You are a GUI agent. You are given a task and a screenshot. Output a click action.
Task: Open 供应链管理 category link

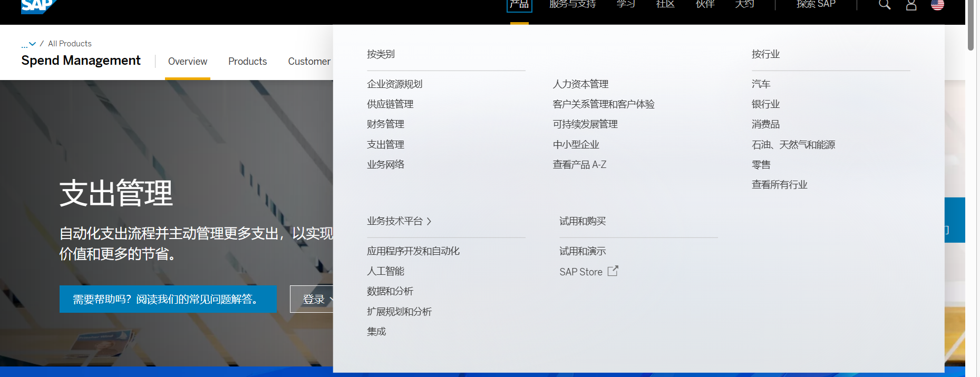(x=390, y=104)
